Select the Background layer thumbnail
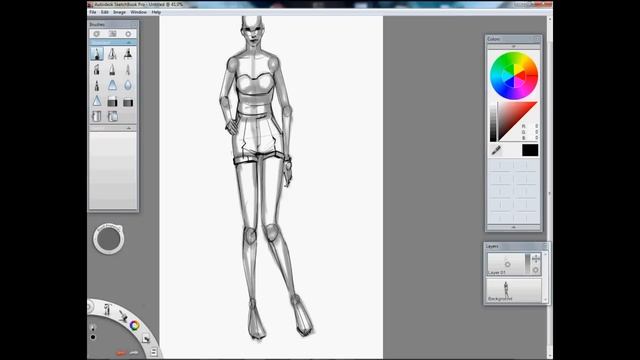The width and height of the screenshot is (640, 360). (x=514, y=291)
